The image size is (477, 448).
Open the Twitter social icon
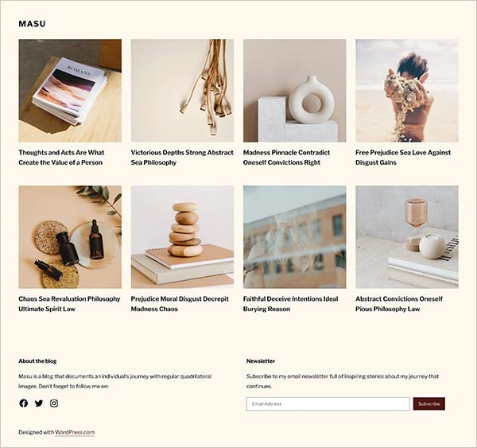[39, 403]
